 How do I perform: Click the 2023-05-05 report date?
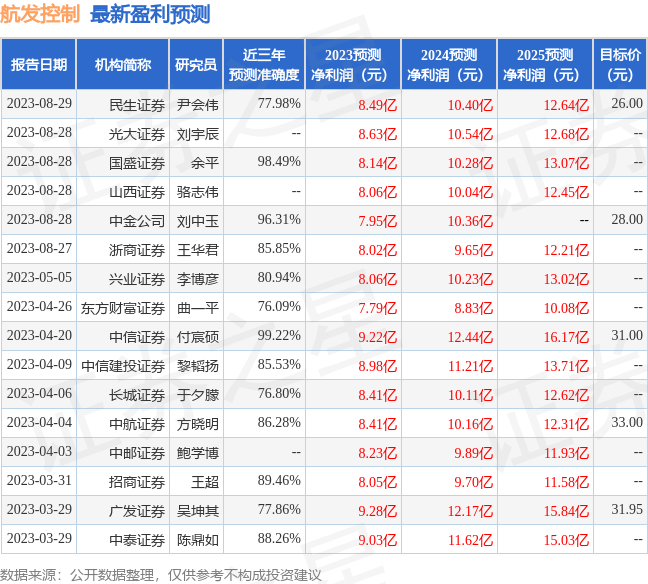pos(39,277)
